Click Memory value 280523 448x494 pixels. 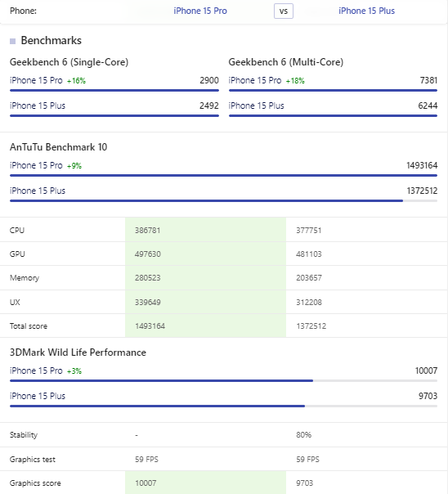(148, 278)
